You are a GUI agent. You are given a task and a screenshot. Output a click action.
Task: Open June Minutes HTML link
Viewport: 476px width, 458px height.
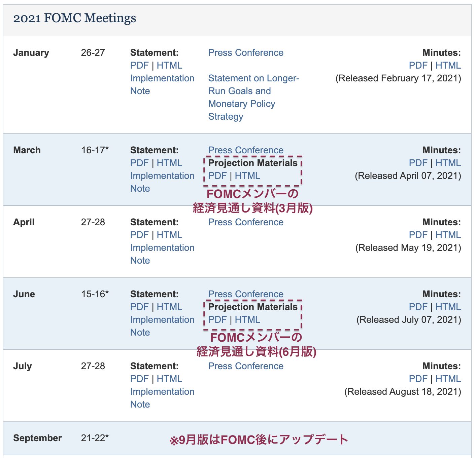pos(448,307)
